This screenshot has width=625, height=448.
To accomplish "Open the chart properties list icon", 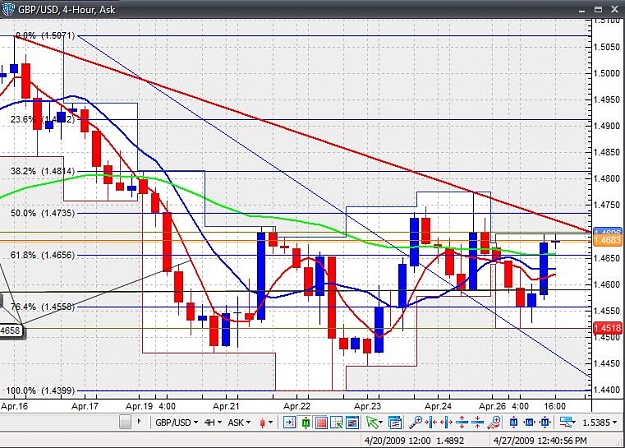I will click(395, 422).
